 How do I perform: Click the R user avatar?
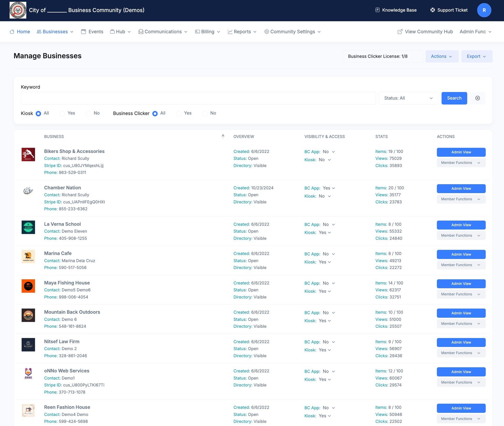click(484, 10)
